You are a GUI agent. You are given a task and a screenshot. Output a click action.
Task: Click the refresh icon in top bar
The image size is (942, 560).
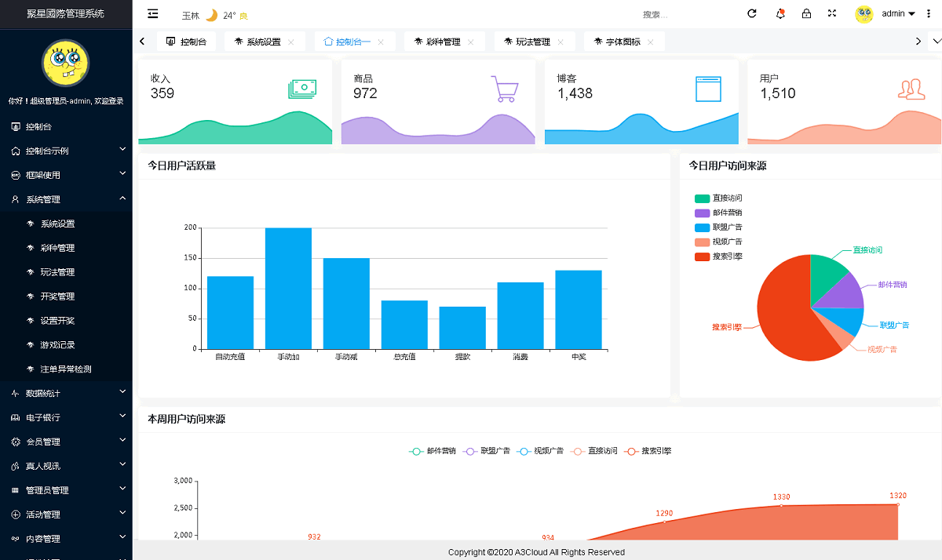(752, 14)
